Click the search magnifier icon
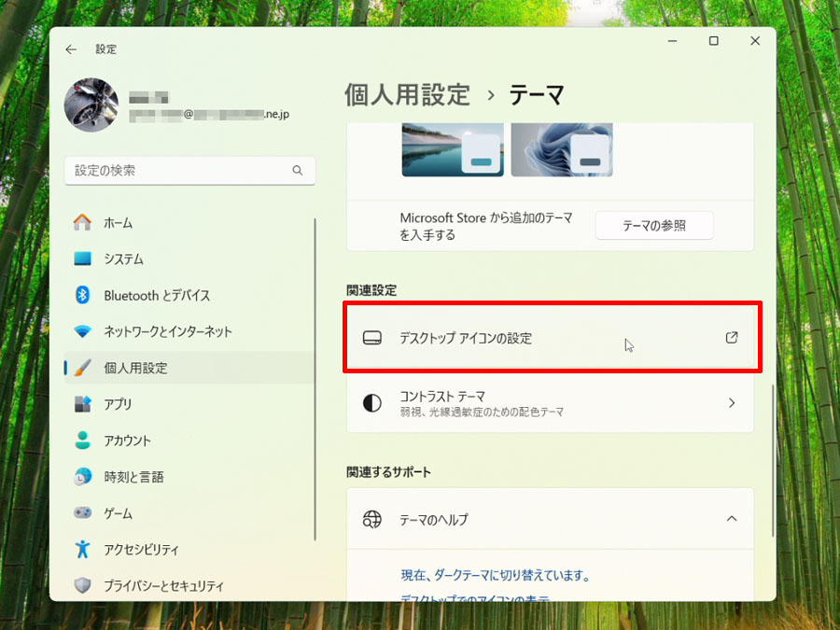This screenshot has width=840, height=630. click(298, 171)
